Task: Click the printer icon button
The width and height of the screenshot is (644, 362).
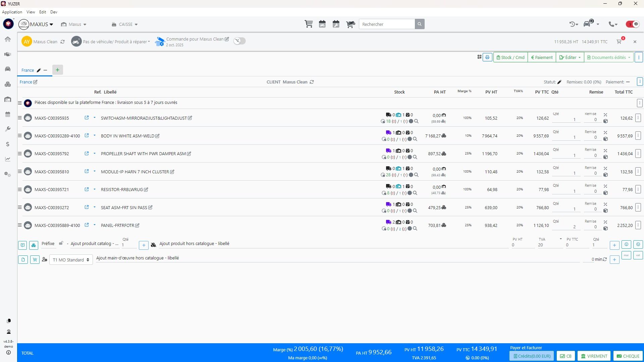Action: (487, 57)
